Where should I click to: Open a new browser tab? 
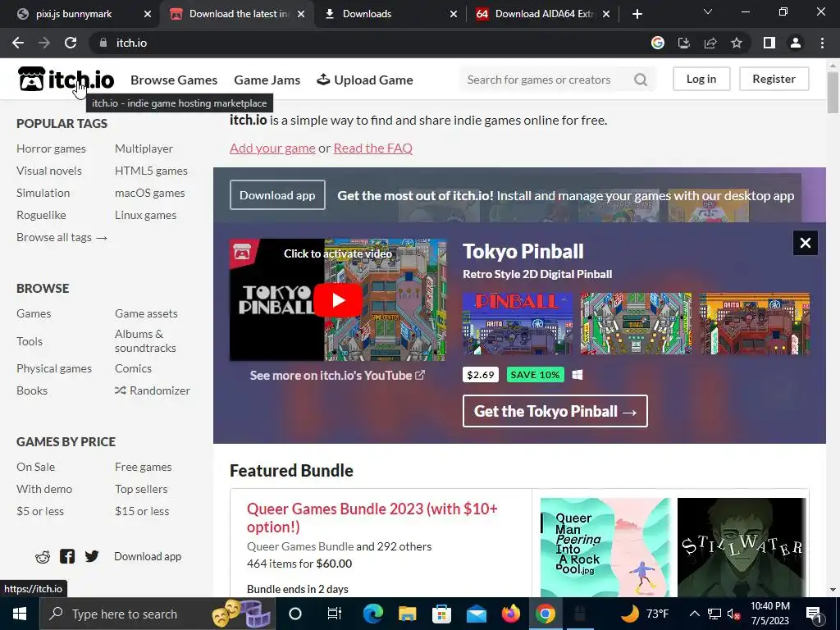[x=637, y=14]
